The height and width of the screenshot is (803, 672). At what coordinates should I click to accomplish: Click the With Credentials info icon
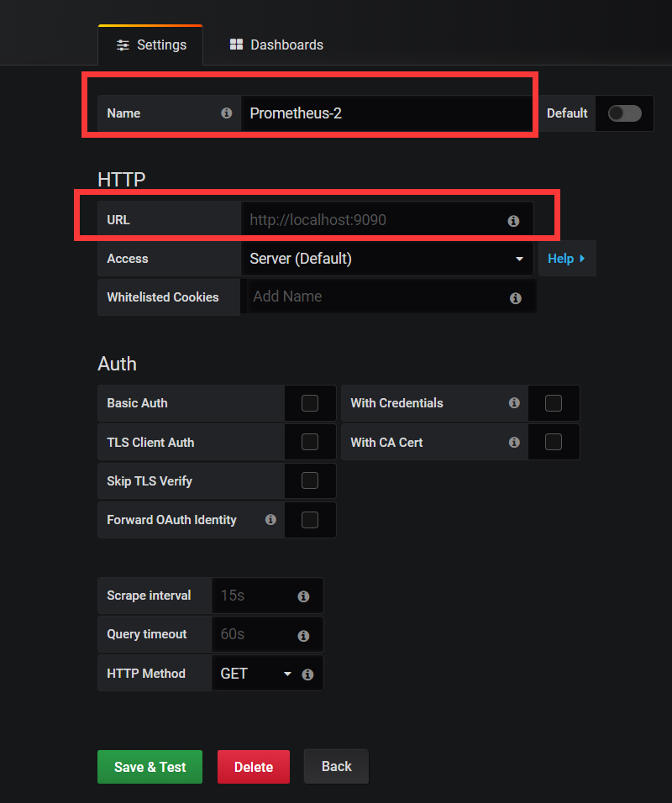click(514, 403)
